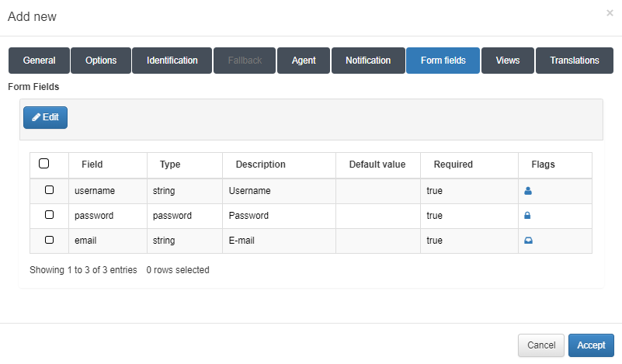Image resolution: width=622 pixels, height=364 pixels.
Task: Go to the Identification tab
Action: (172, 61)
